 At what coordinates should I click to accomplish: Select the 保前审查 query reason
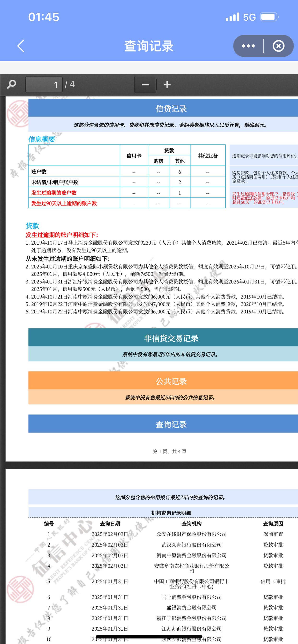(x=273, y=534)
